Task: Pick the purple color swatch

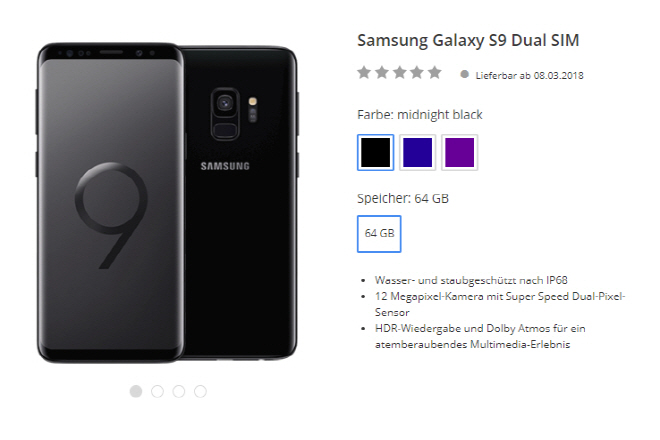Action: coord(460,152)
